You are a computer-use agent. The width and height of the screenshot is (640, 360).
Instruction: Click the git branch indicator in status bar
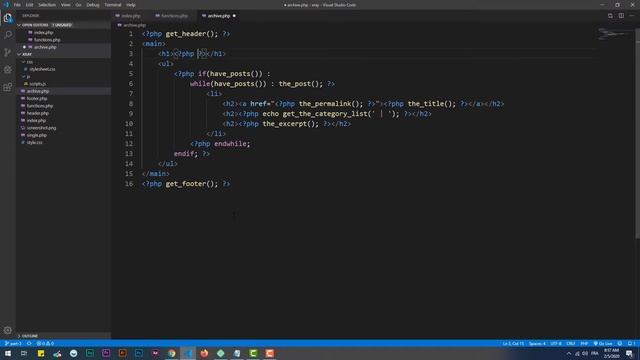click(x=13, y=344)
